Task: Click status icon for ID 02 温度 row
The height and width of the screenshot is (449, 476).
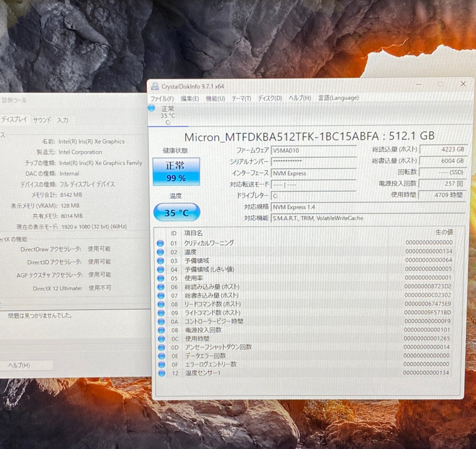Action: (160, 252)
